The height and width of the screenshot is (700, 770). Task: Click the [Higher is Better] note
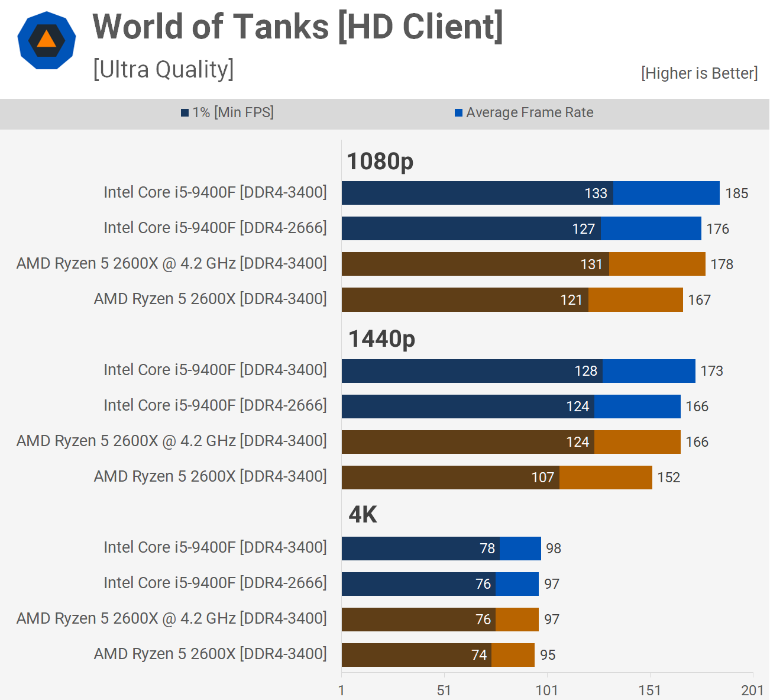(699, 73)
